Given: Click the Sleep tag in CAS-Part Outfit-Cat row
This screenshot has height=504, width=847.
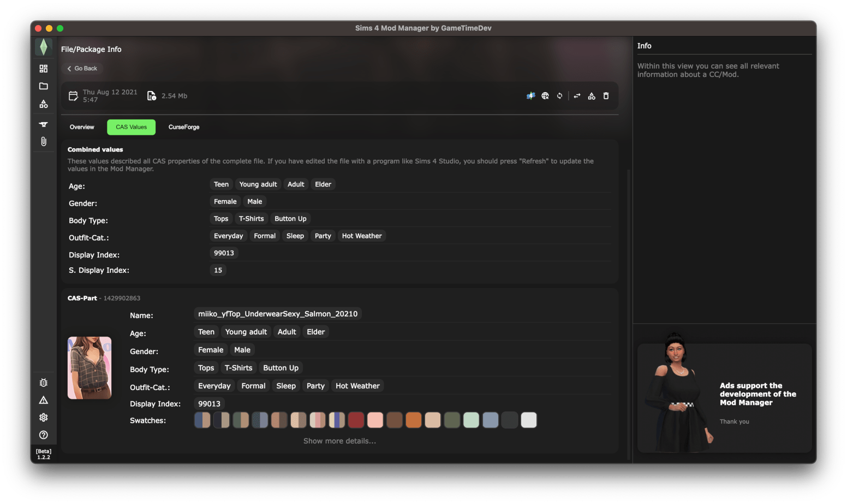Looking at the screenshot, I should click(286, 386).
